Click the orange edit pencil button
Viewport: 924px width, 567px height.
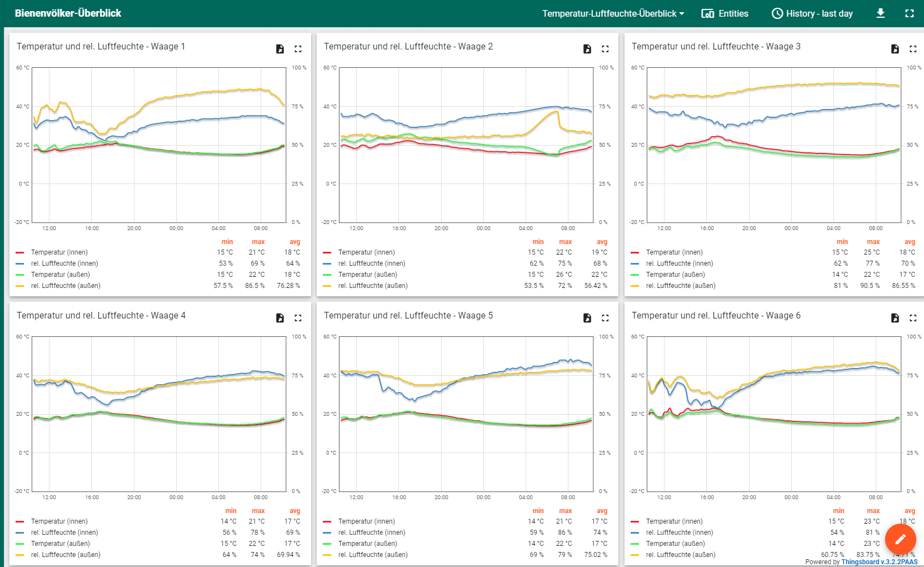(x=900, y=539)
